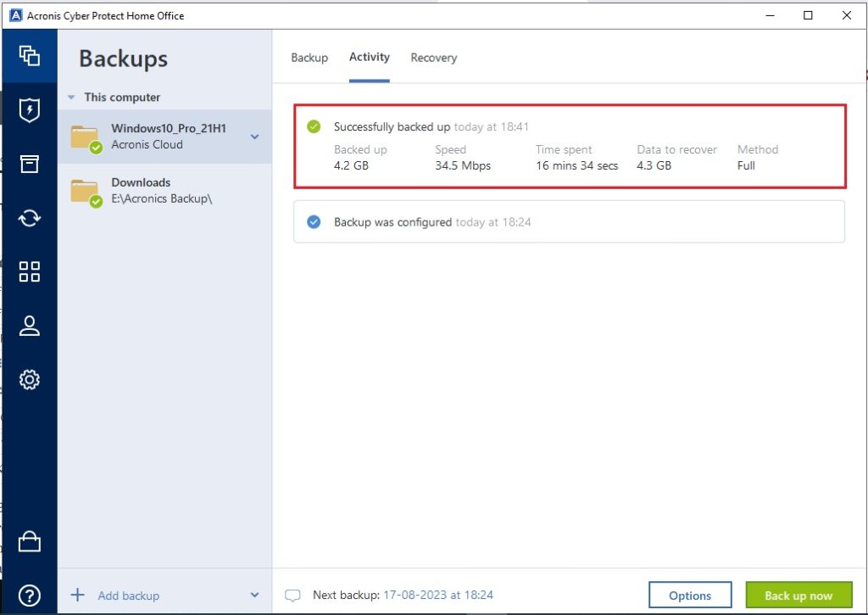Open the Settings gear icon
Viewport: 868px width, 615px height.
click(x=30, y=379)
